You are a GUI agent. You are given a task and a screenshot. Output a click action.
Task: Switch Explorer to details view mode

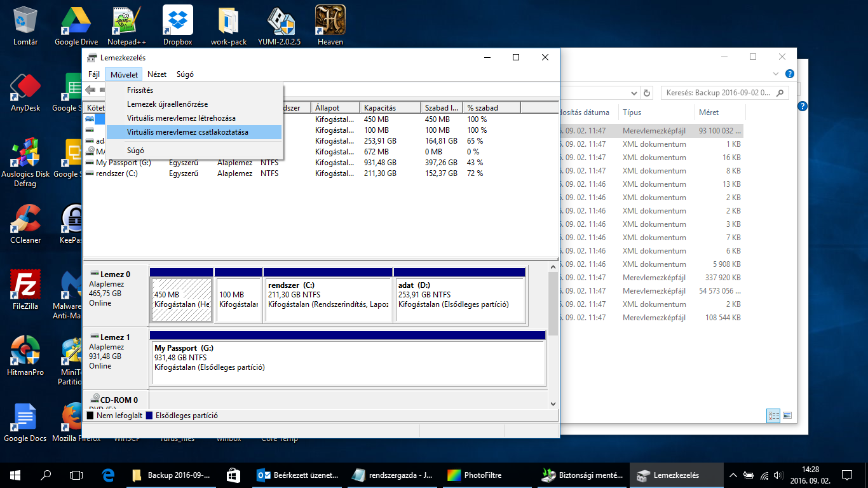(773, 416)
